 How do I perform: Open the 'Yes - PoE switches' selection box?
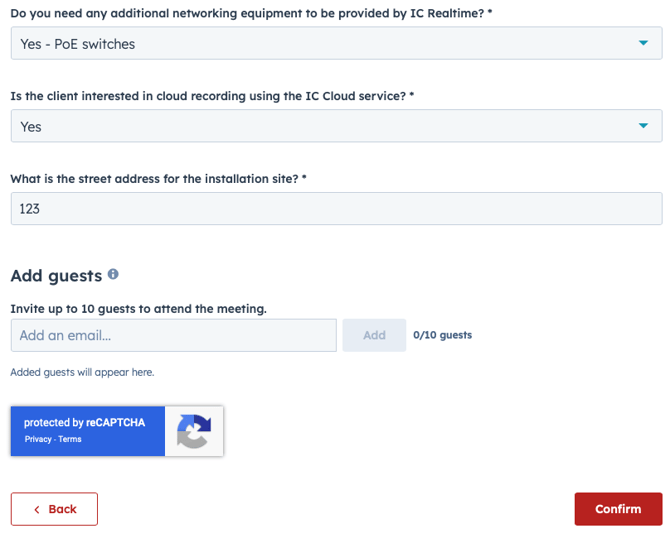pos(320,44)
